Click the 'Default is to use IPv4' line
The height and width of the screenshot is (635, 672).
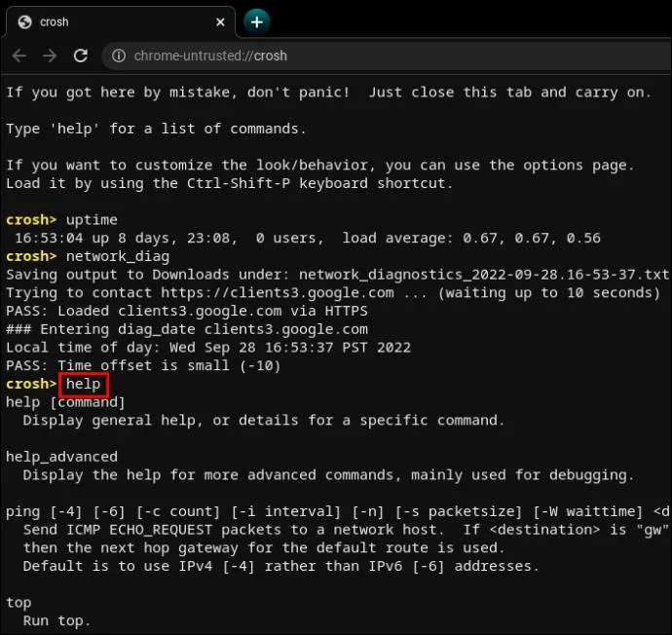point(281,567)
